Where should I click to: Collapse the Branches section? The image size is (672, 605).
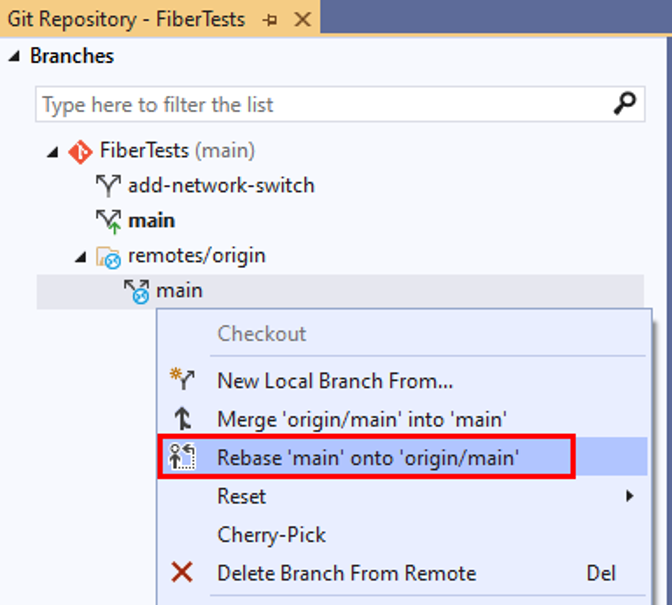coord(14,56)
